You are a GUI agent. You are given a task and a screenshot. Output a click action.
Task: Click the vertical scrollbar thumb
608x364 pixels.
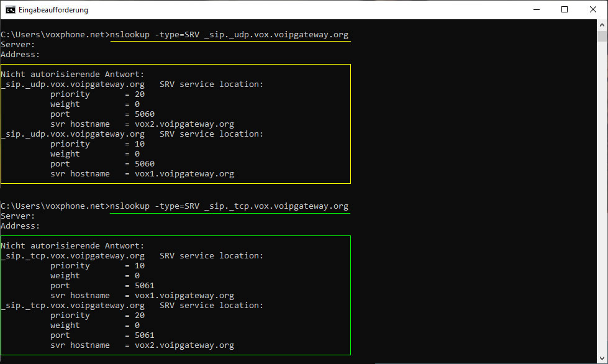[x=602, y=36]
